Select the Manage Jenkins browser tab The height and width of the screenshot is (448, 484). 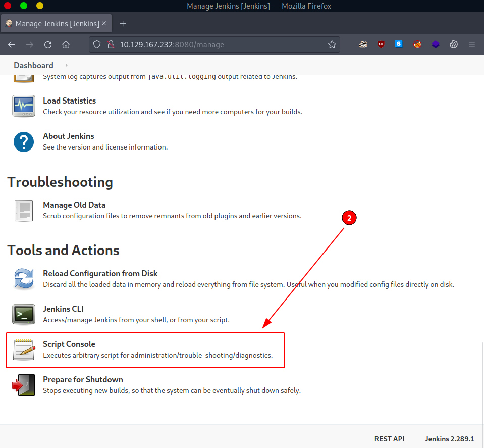(56, 24)
